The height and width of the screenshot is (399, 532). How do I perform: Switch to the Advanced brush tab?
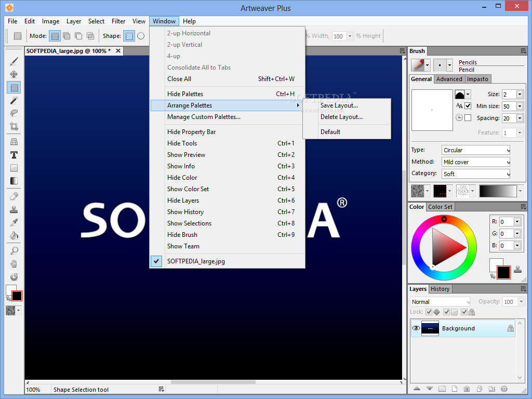(x=449, y=79)
